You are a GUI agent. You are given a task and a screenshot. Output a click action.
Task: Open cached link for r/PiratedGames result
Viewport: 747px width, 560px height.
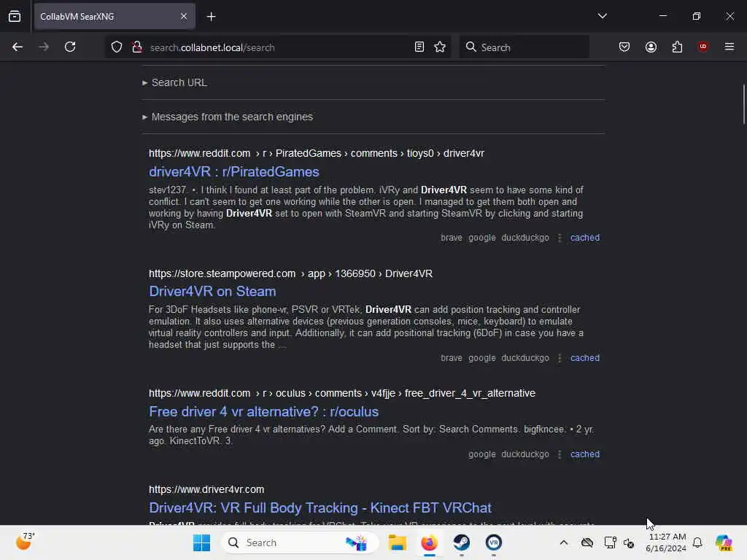[x=585, y=238]
